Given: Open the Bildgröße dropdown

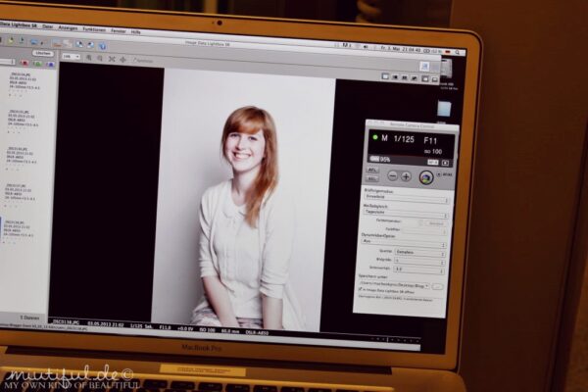Looking at the screenshot, I should tap(419, 259).
